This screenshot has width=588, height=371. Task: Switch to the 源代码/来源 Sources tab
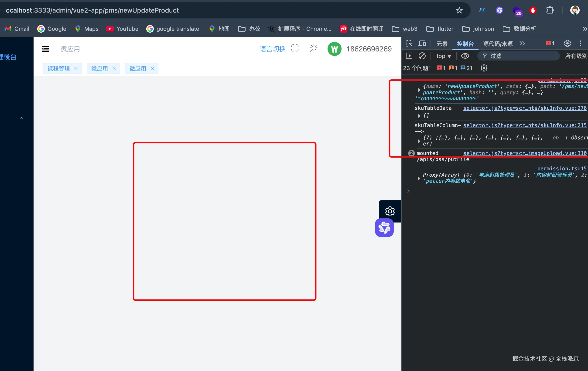tap(498, 44)
